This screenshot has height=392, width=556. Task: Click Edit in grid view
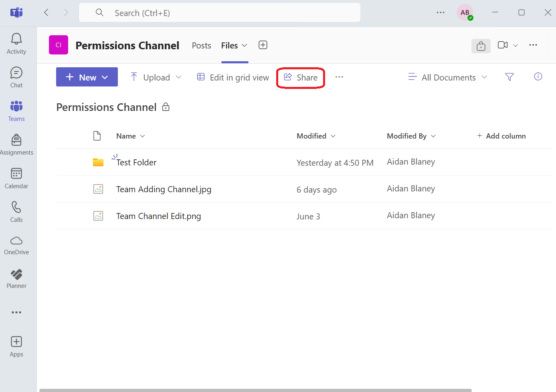pyautogui.click(x=233, y=77)
